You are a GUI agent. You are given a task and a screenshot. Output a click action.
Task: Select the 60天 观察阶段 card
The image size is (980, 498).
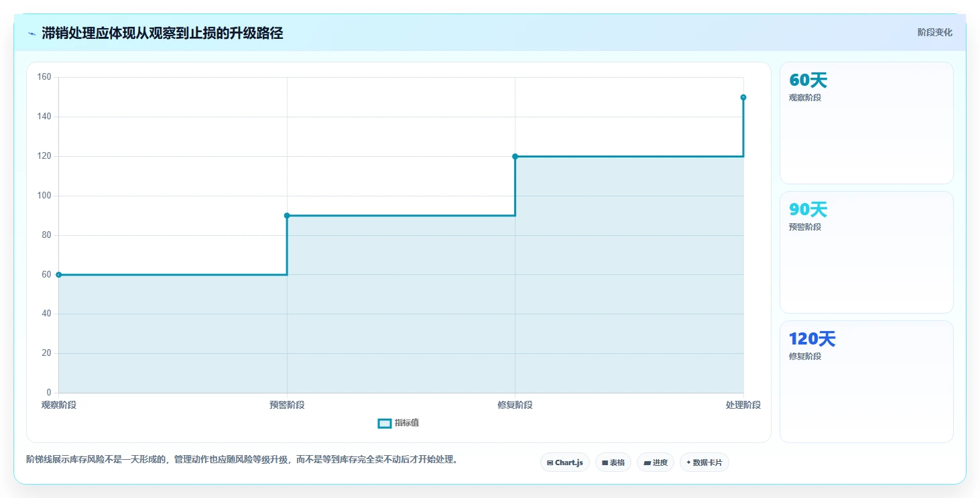(x=867, y=123)
